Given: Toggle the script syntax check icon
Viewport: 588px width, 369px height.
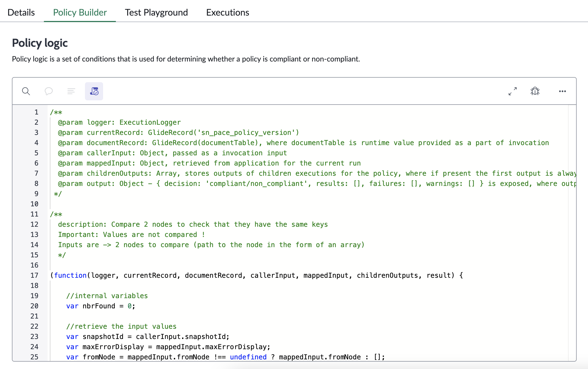Looking at the screenshot, I should click(x=94, y=91).
